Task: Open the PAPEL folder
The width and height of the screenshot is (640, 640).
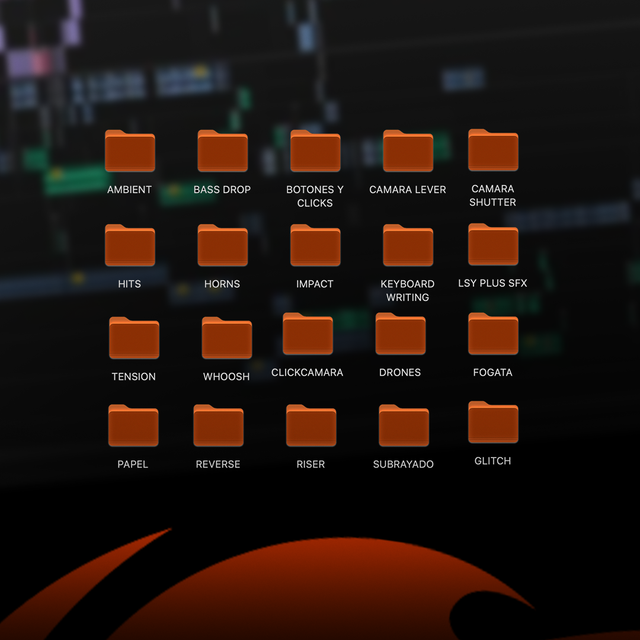Action: [133, 427]
